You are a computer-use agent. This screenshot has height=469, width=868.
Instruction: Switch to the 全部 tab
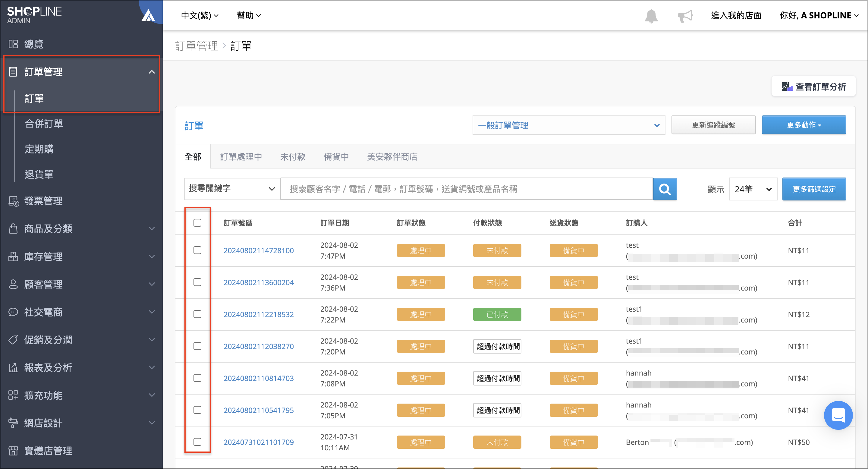pos(193,157)
